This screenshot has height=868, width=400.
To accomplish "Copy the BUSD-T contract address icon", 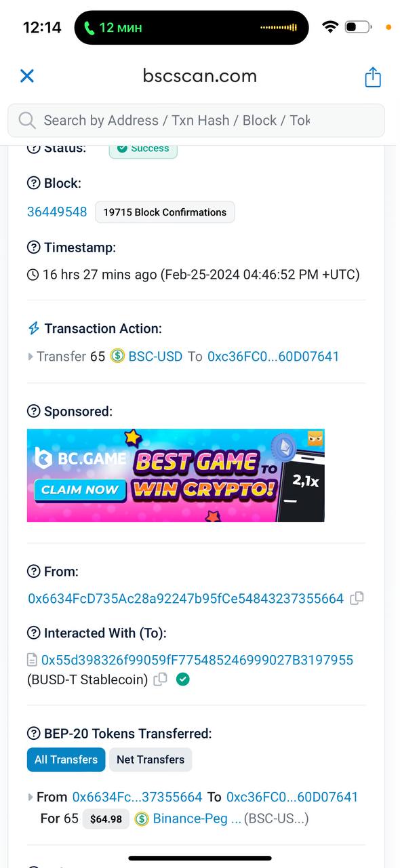I will (160, 679).
